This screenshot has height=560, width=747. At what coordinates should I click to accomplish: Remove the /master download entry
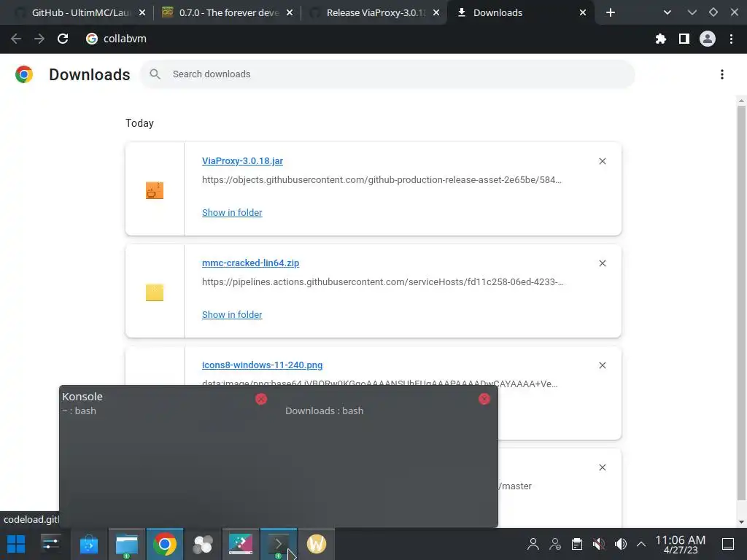click(603, 467)
